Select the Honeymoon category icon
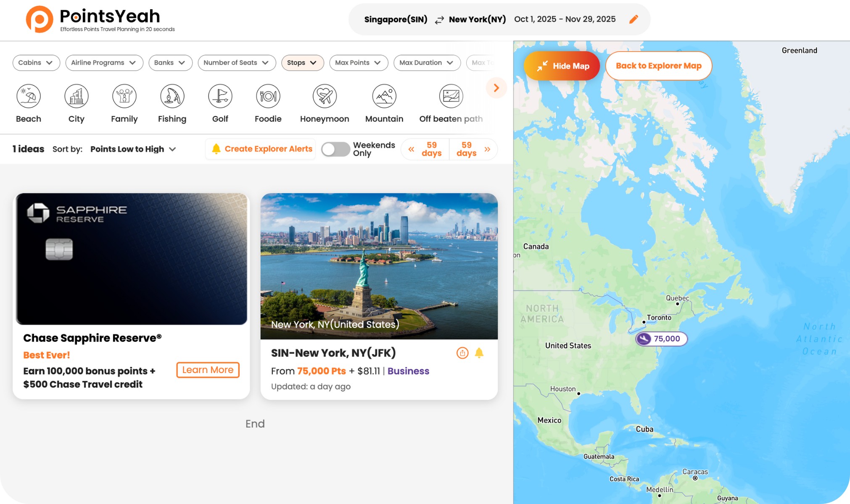 325,96
